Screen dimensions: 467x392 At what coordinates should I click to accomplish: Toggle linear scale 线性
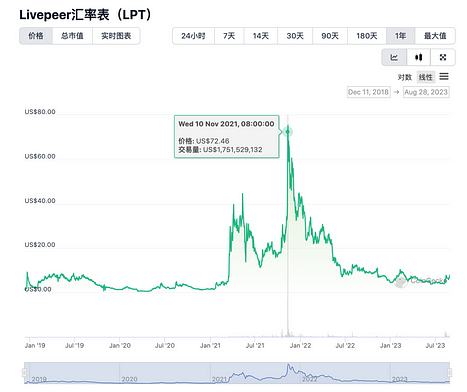point(426,77)
